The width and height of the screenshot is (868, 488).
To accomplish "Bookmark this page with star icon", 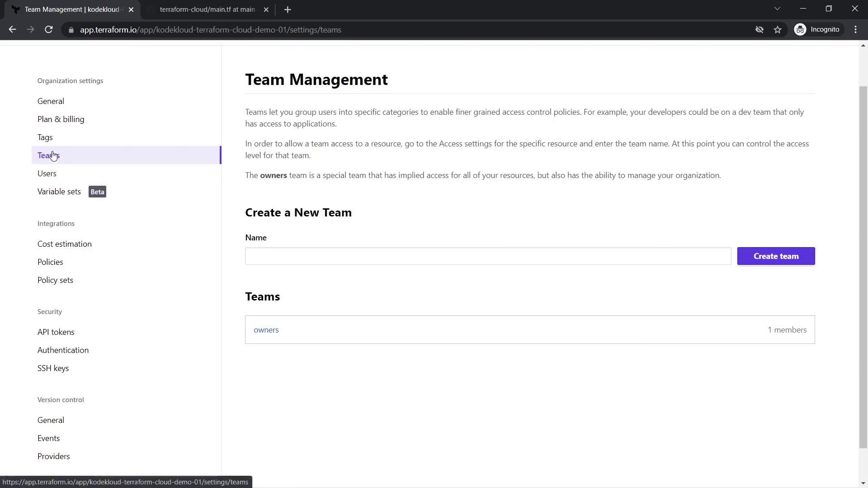I will tap(778, 30).
